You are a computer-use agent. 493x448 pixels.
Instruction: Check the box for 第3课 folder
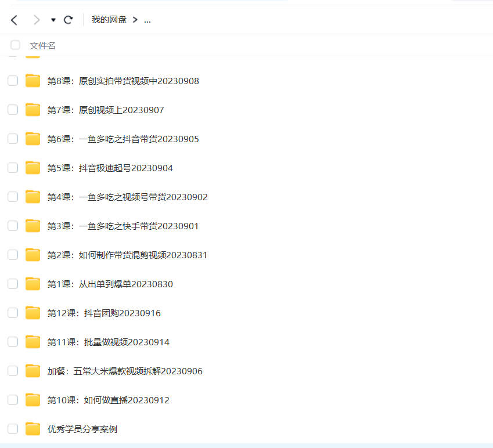click(13, 226)
